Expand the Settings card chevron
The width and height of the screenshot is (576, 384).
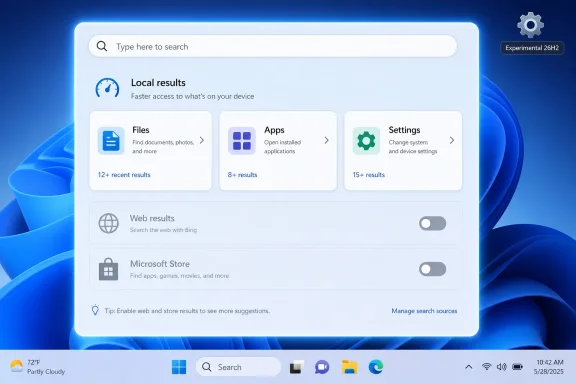452,140
